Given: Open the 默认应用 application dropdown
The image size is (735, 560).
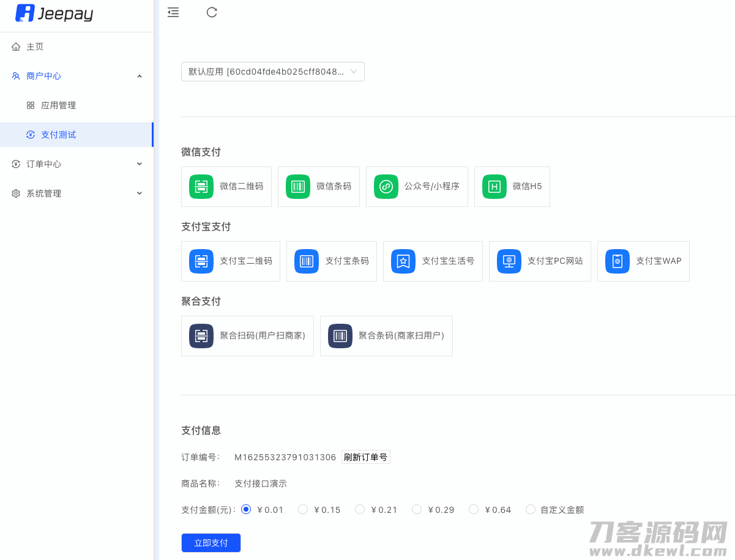Looking at the screenshot, I should (x=272, y=72).
